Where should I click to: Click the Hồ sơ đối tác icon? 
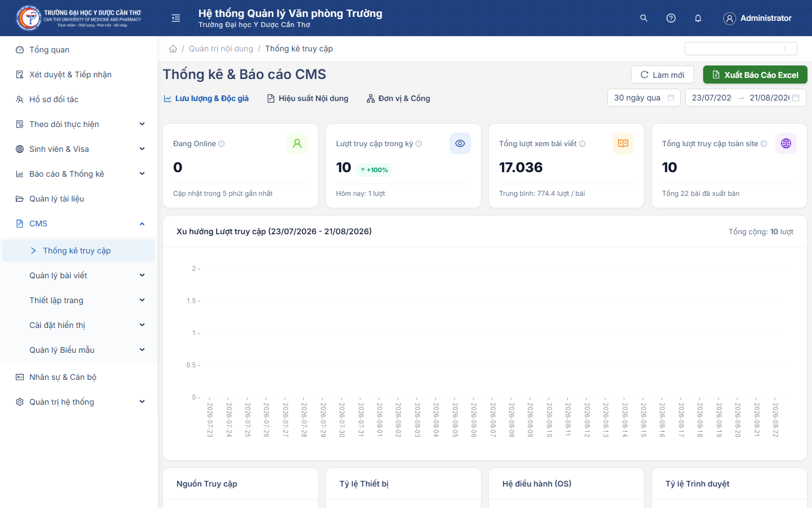[20, 99]
